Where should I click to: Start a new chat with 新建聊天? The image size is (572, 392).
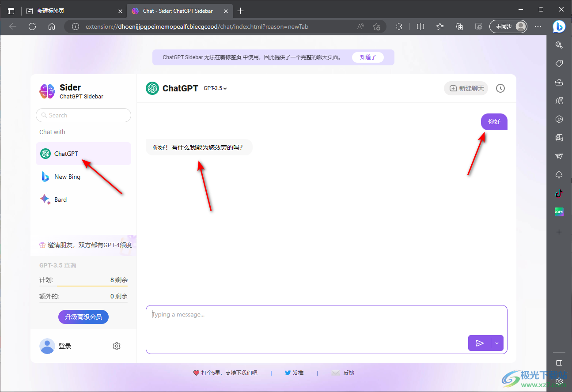(x=466, y=88)
